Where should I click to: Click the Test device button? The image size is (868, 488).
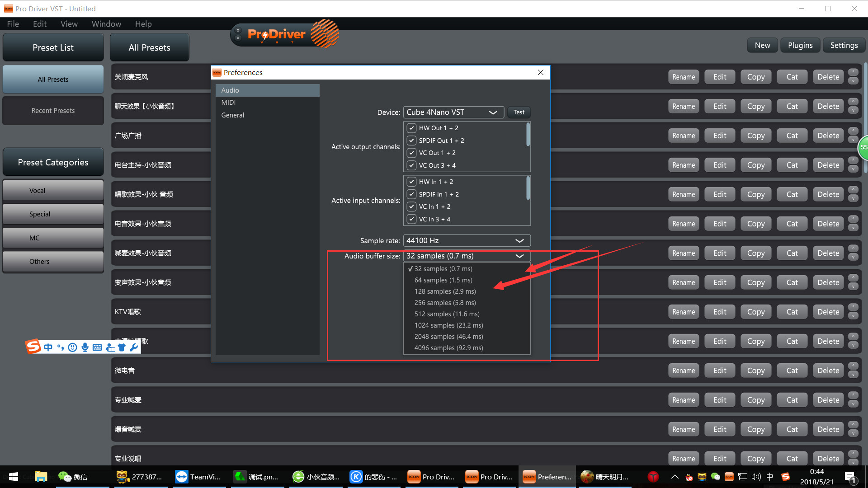[519, 112]
